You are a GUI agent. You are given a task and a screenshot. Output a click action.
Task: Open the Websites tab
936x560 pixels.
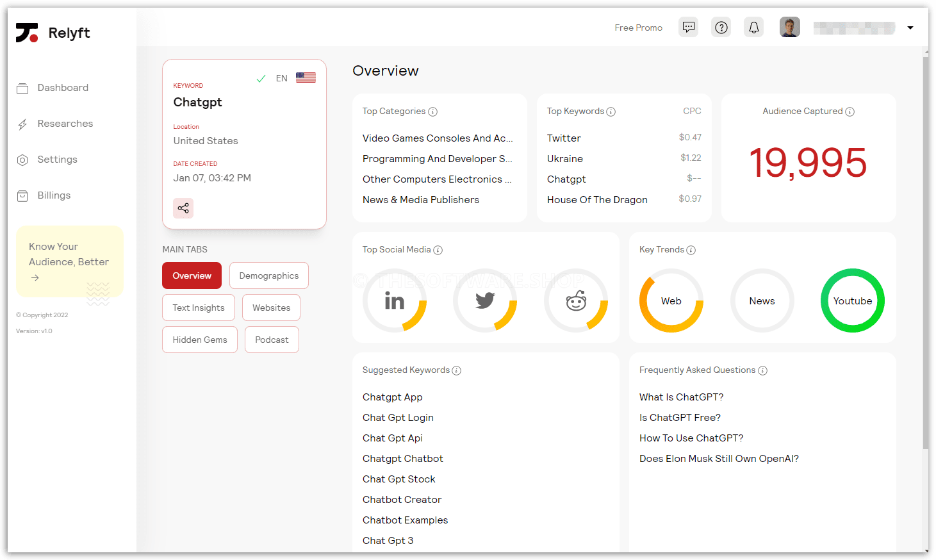pos(271,308)
